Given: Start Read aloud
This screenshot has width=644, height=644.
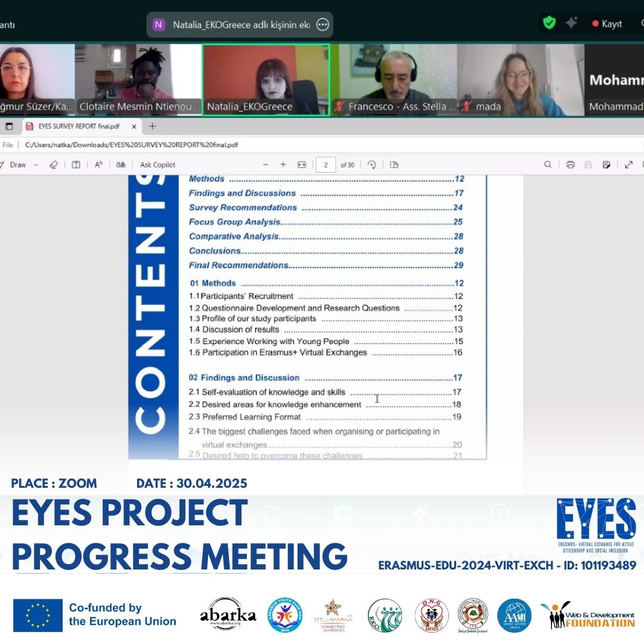Looking at the screenshot, I should [98, 165].
